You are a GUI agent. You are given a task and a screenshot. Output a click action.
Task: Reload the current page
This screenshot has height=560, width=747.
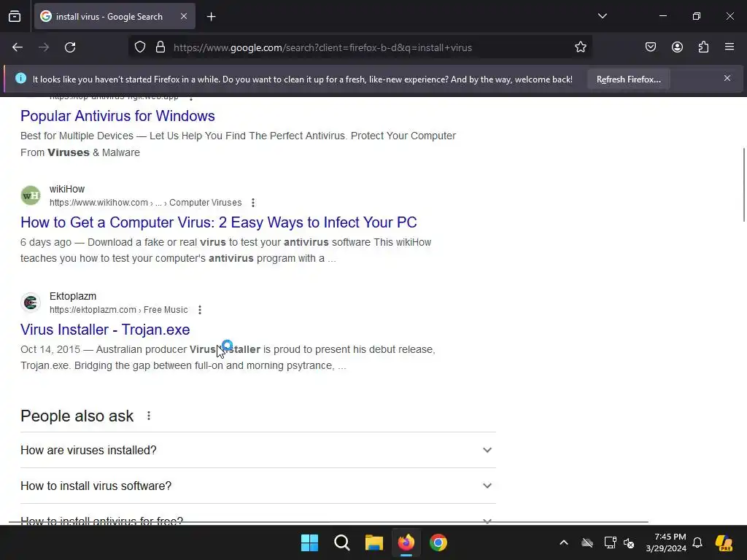tap(70, 47)
